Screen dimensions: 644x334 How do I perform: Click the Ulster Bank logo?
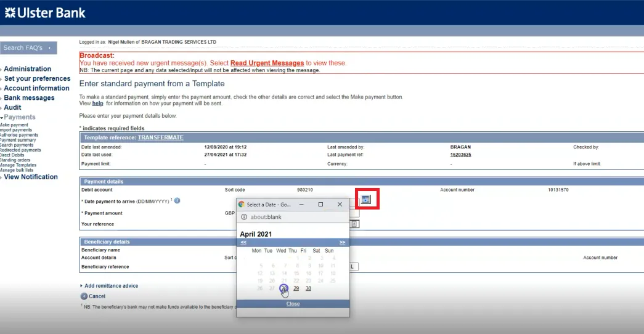45,13
